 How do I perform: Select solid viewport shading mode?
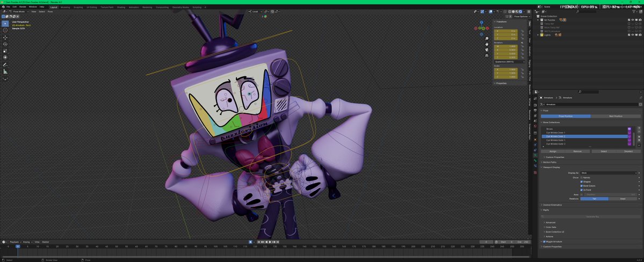(x=513, y=11)
